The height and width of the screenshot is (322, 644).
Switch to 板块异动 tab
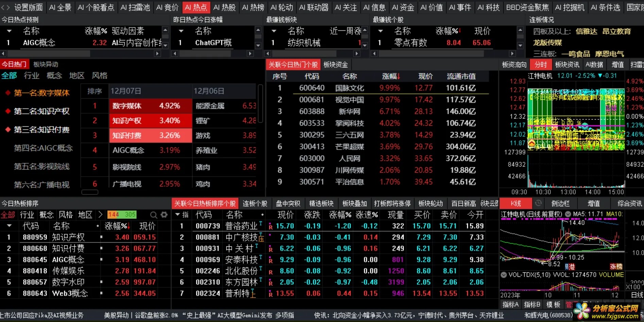(46, 64)
